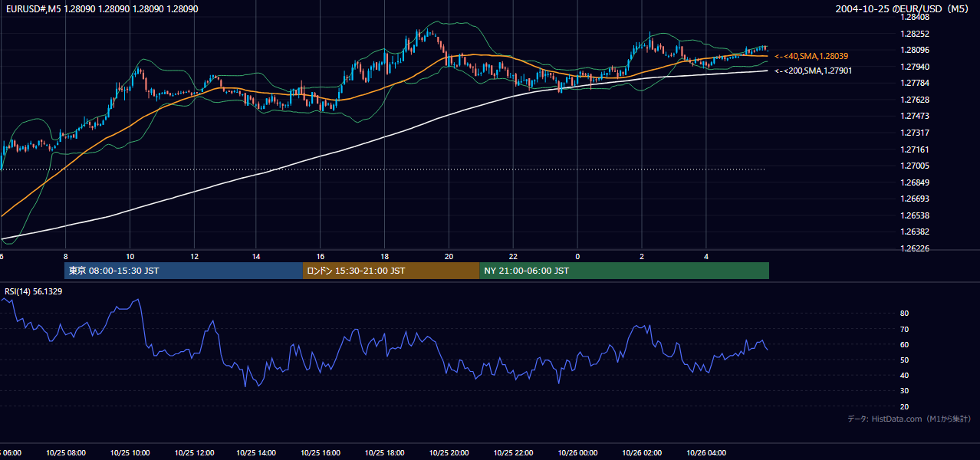Viewport: 980px width, 460px height.
Task: Click the 10/25 08:00 date label
Action: [x=65, y=452]
